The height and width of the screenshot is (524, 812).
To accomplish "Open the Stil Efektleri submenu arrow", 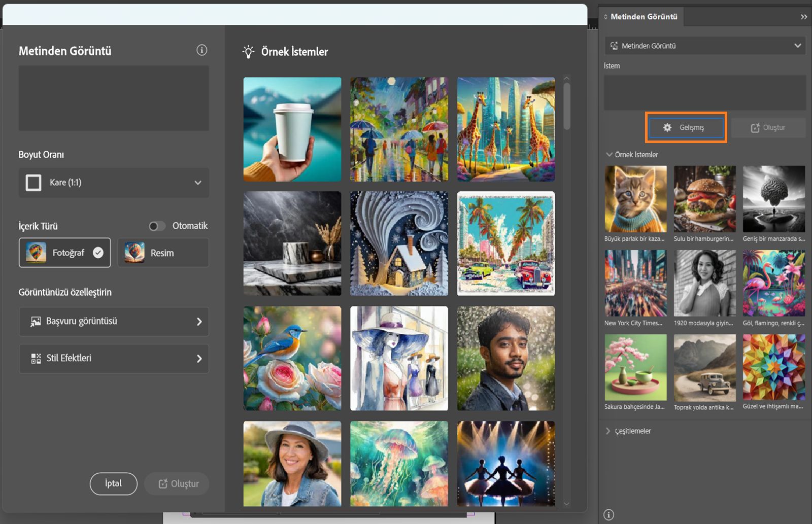I will coord(199,359).
